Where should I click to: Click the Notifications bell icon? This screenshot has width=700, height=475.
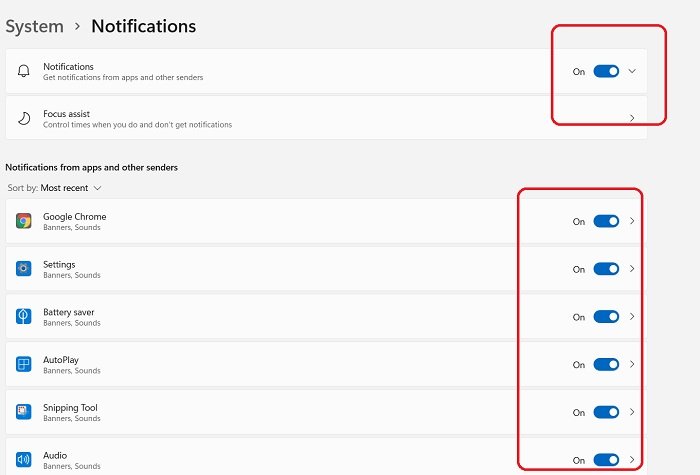[x=24, y=71]
